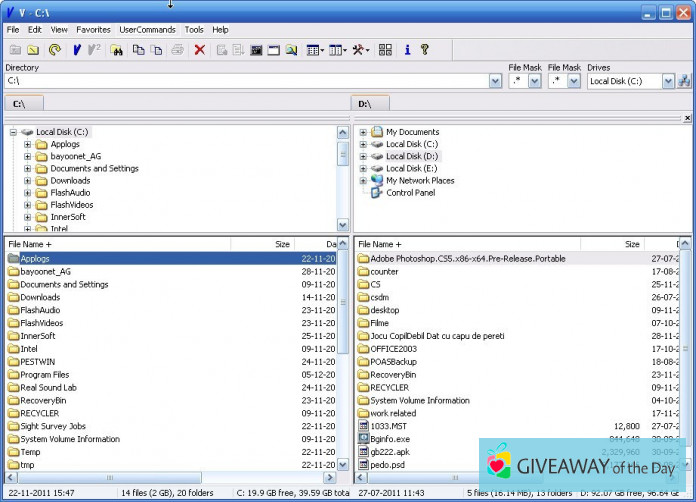Click the network drives icon beside Drives
The height and width of the screenshot is (502, 696).
(685, 81)
